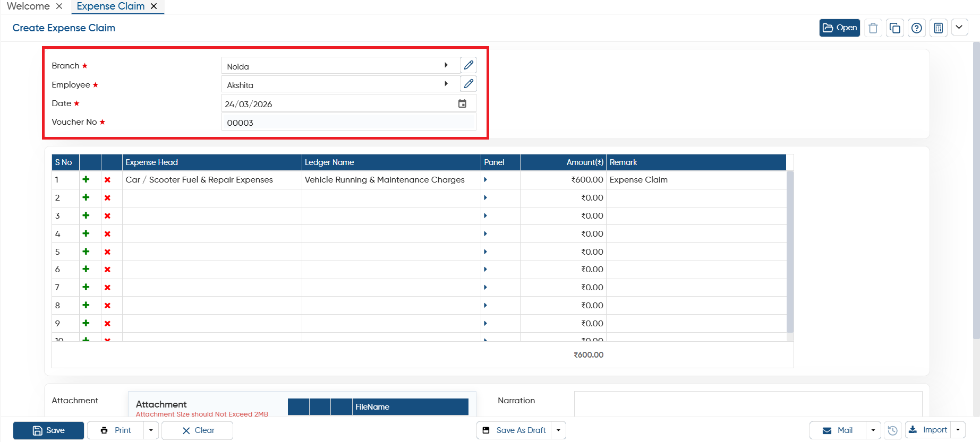Image resolution: width=980 pixels, height=442 pixels.
Task: Click the Mail button
Action: click(x=838, y=430)
